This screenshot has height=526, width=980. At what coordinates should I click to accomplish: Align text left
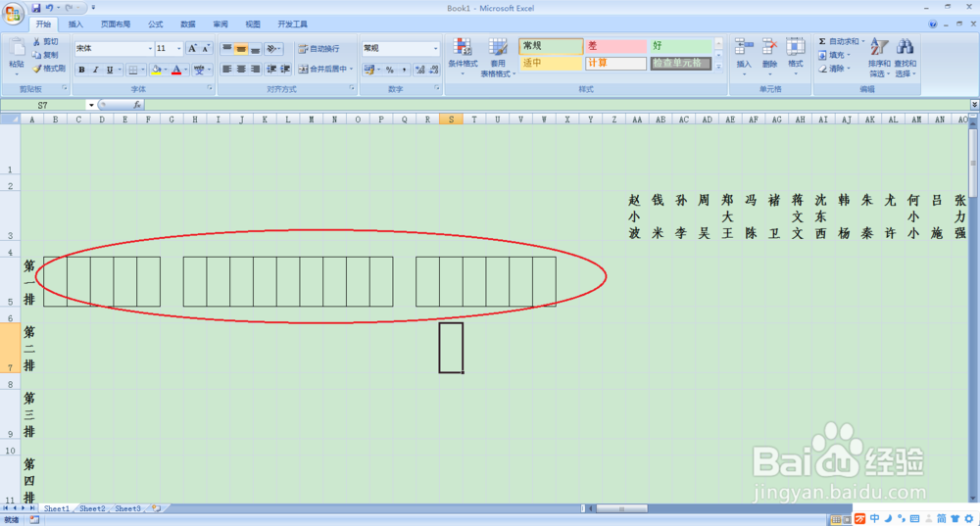click(x=227, y=69)
